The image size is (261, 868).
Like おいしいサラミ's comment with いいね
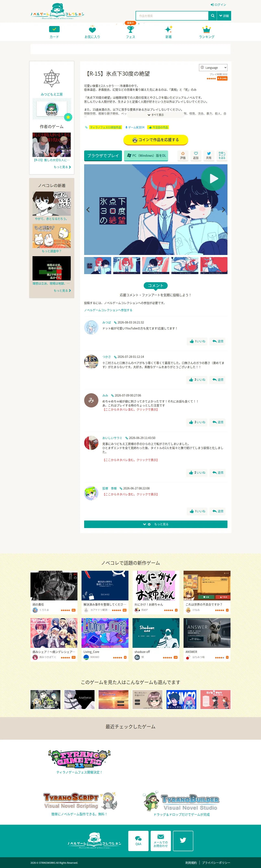point(197,473)
